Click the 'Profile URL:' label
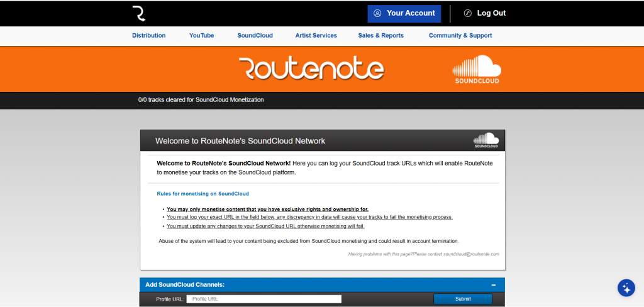The width and height of the screenshot is (644, 307). point(170,299)
